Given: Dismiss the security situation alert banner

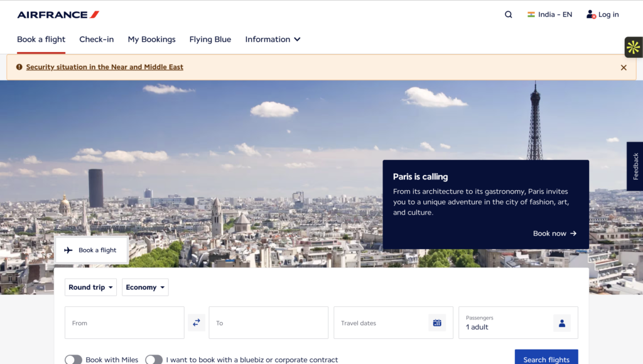Looking at the screenshot, I should click(x=624, y=68).
